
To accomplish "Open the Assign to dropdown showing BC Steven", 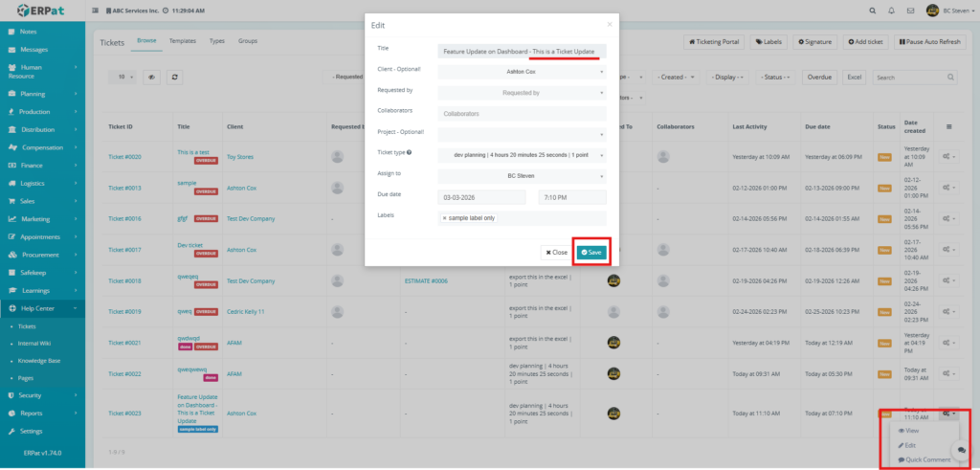I will [522, 176].
